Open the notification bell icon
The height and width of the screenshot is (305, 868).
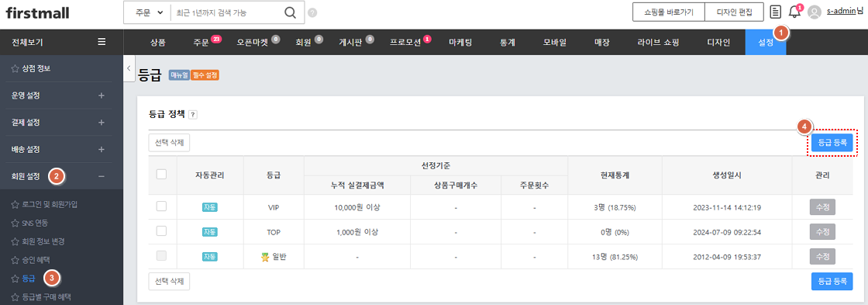click(794, 12)
